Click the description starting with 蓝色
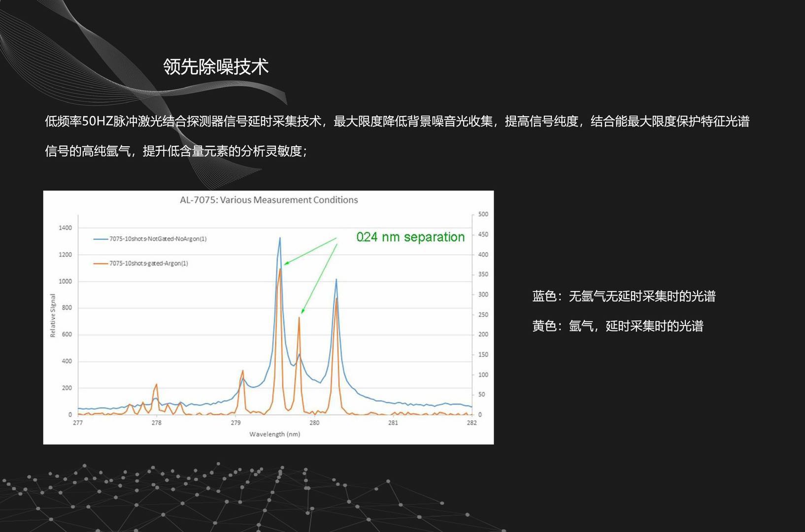The image size is (805, 532). tap(624, 296)
